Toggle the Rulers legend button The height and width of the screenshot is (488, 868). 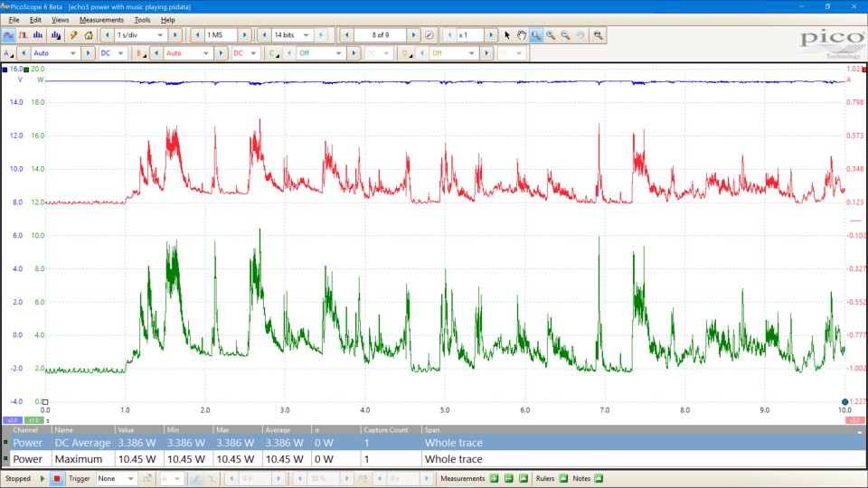pos(563,478)
